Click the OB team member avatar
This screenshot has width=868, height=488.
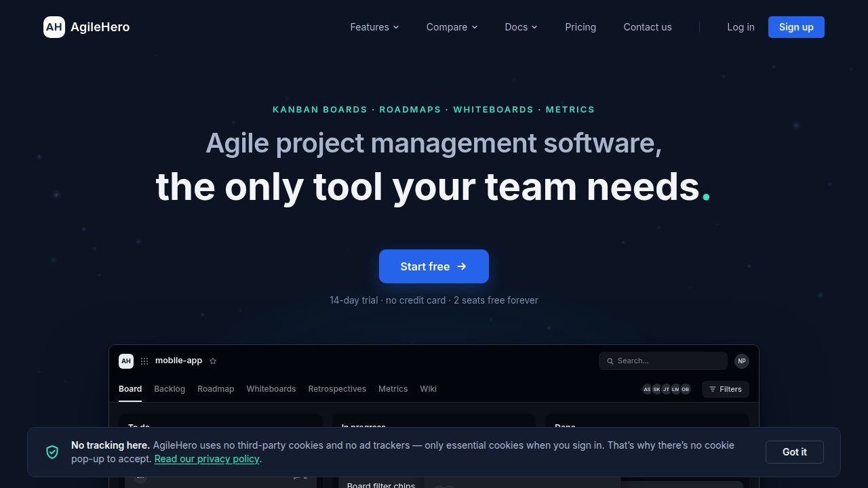(x=686, y=389)
